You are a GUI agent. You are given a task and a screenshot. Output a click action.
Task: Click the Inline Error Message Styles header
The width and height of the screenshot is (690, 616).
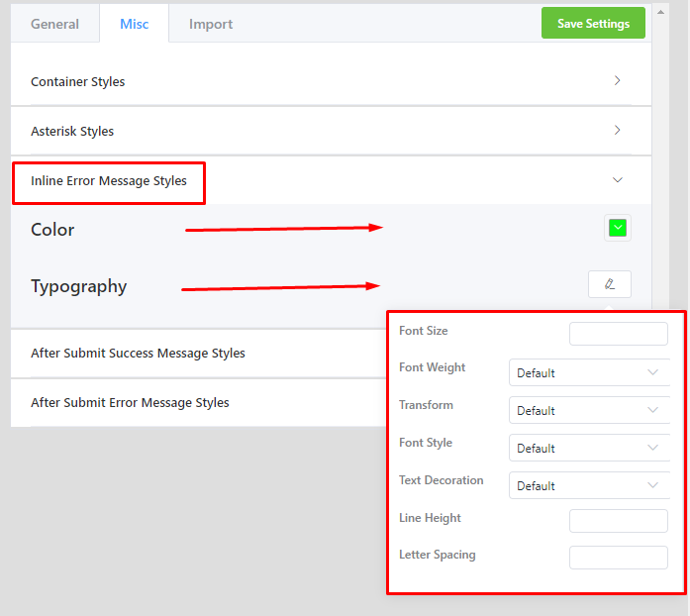coord(109,181)
